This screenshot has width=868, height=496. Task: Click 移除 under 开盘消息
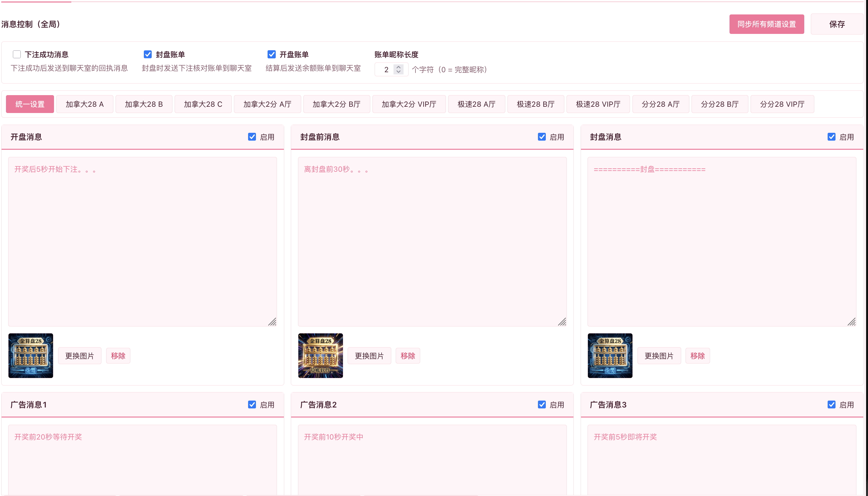(x=118, y=356)
